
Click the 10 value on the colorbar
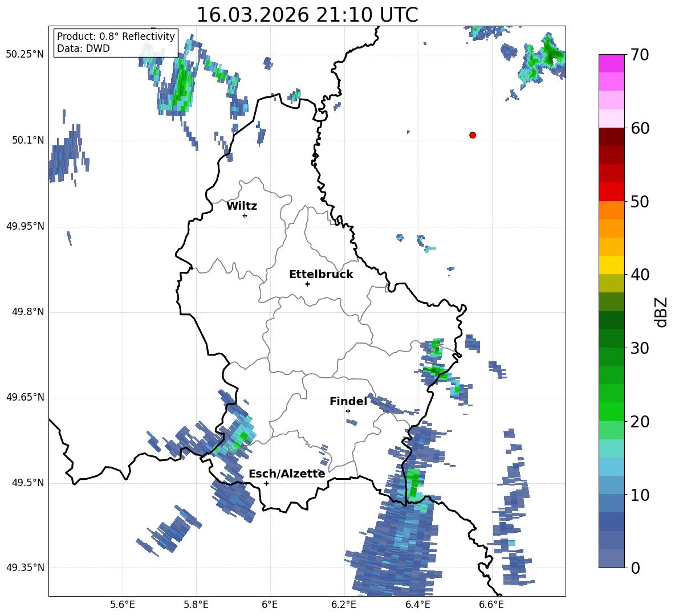[640, 495]
